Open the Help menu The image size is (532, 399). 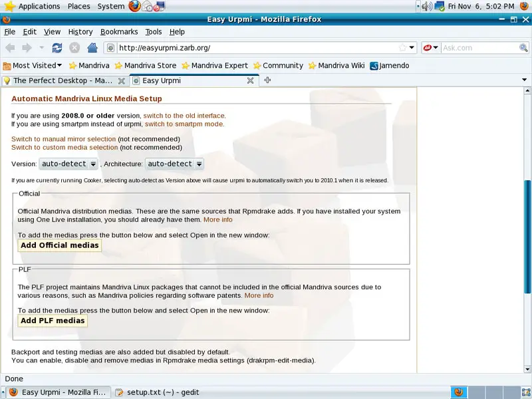(177, 32)
